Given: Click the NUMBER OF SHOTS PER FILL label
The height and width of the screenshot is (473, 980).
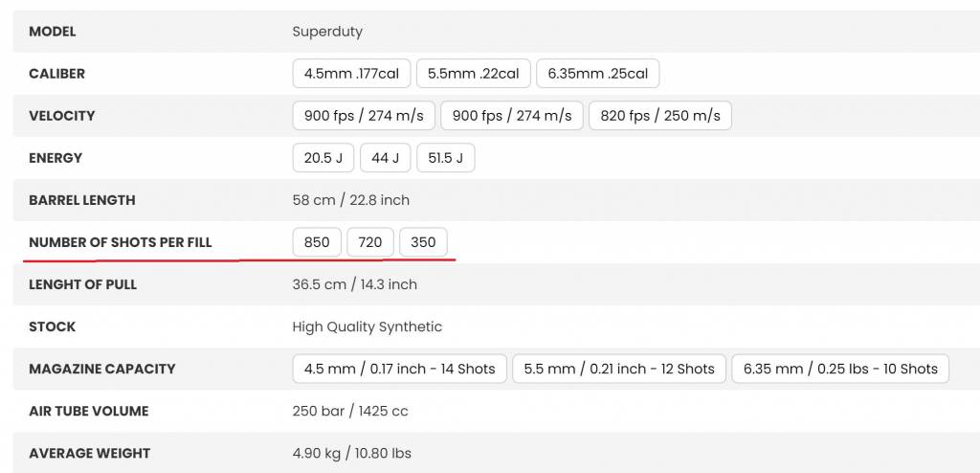Looking at the screenshot, I should click(x=120, y=242).
